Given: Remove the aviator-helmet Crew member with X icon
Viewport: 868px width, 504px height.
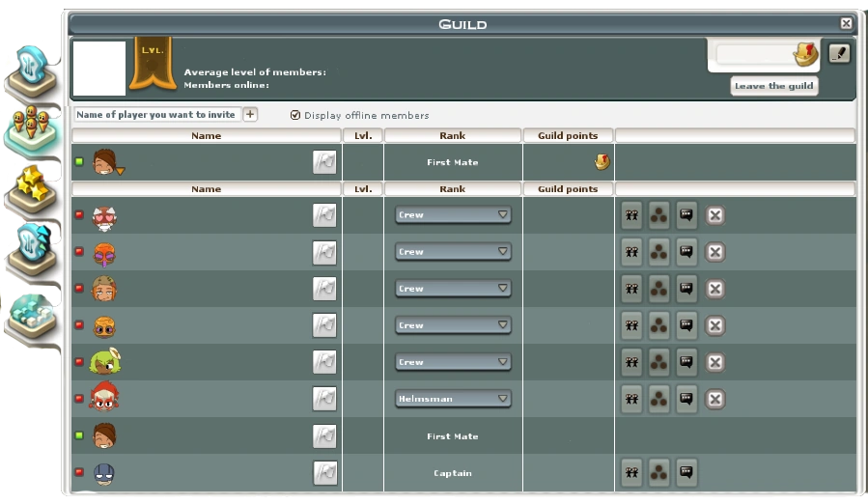Looking at the screenshot, I should (x=714, y=289).
